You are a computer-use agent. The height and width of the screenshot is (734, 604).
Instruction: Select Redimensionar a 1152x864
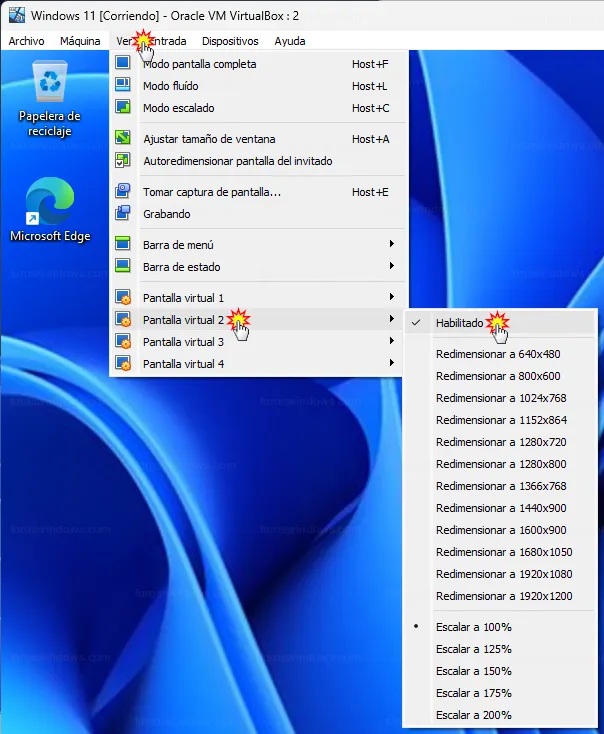(x=500, y=420)
